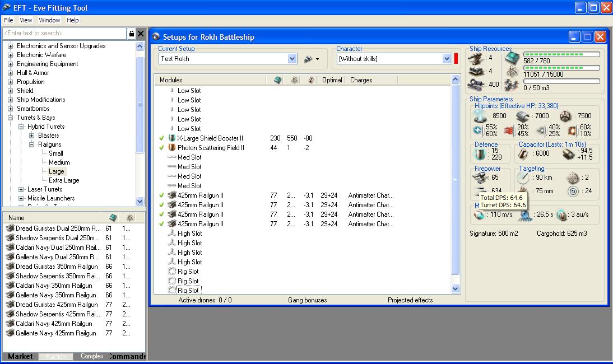613x364 pixels.
Task: Click the Gang bonuses label
Action: [x=307, y=300]
